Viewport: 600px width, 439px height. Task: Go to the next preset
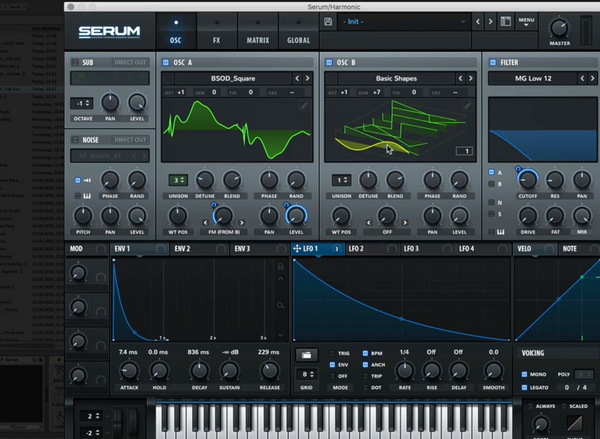[x=490, y=22]
